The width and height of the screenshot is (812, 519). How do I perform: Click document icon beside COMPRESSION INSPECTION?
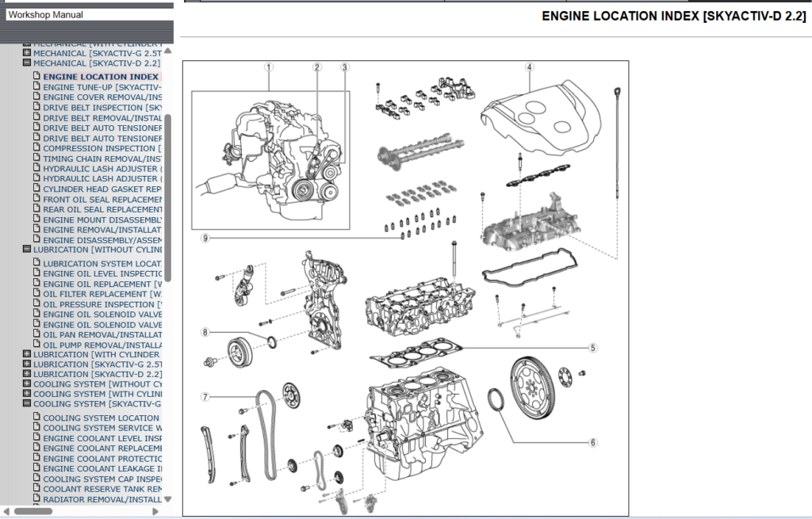click(36, 147)
